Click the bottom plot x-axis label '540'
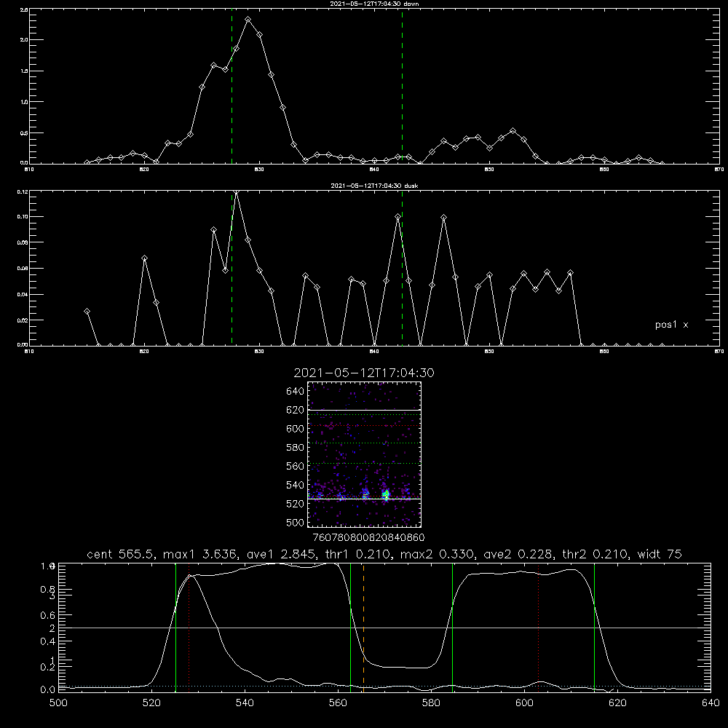This screenshot has width=728, height=728. pyautogui.click(x=245, y=703)
